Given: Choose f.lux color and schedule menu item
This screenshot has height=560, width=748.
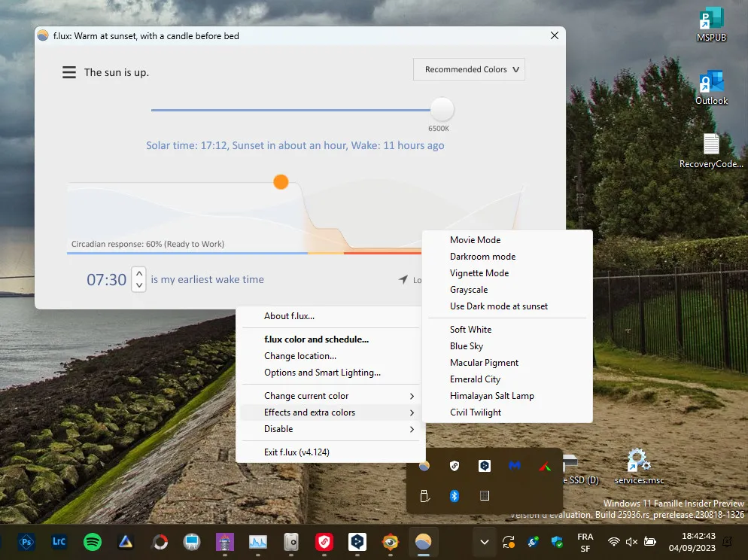Looking at the screenshot, I should tap(330, 339).
